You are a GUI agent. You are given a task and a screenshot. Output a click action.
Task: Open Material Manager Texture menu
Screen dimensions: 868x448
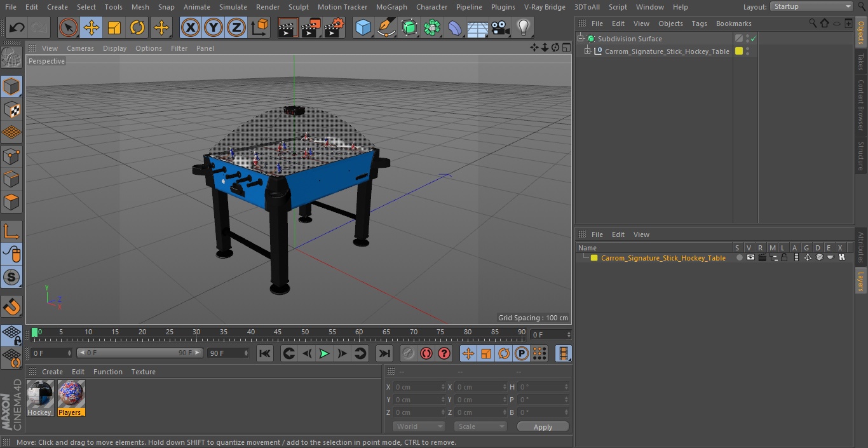coord(143,372)
